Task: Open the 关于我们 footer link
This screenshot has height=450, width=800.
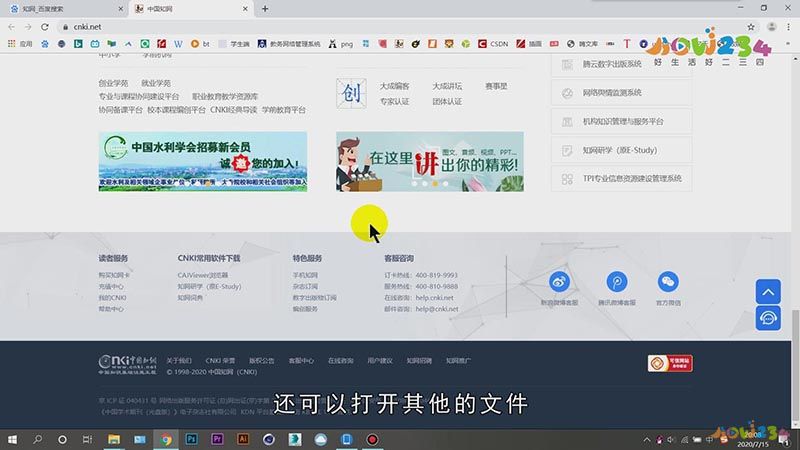Action: [179, 360]
